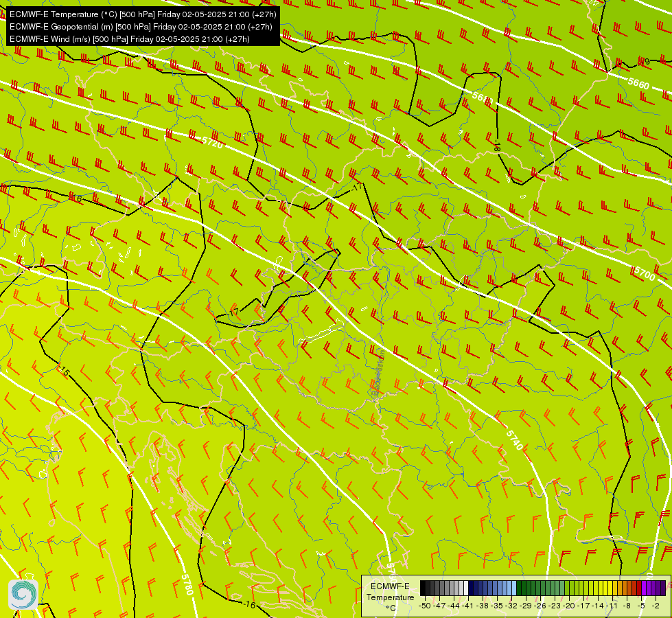Select the ECMWF-E Wind title line
This screenshot has height=618, width=672.
[130, 39]
